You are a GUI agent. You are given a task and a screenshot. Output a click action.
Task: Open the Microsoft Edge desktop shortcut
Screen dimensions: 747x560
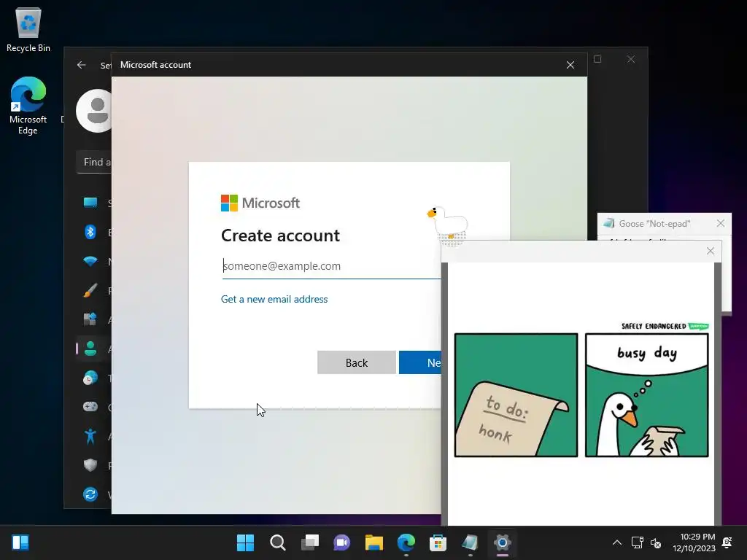click(28, 106)
